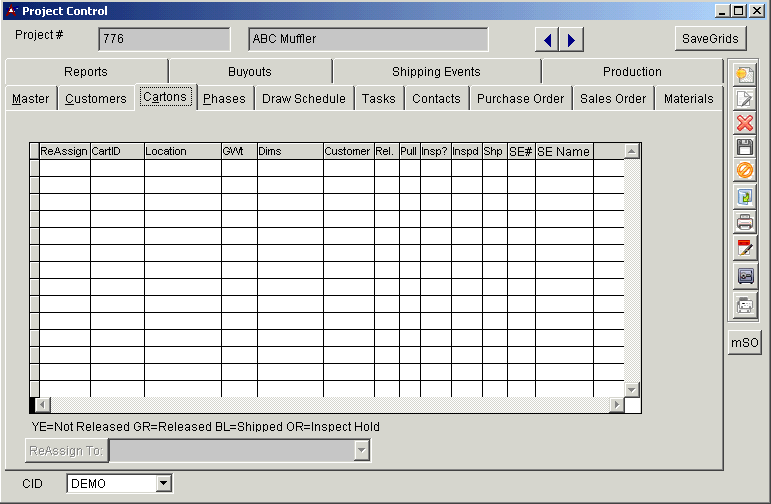Click the red X delete icon
Image resolution: width=771 pixels, height=504 pixels.
point(744,123)
